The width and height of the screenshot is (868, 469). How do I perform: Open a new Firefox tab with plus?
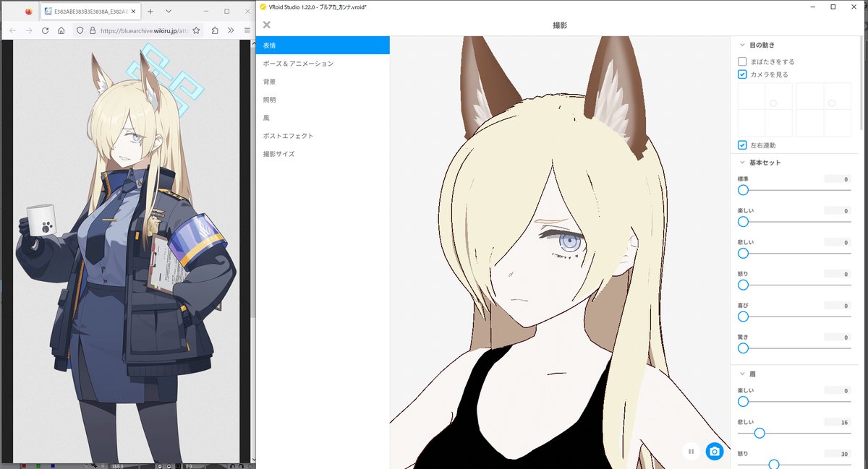pyautogui.click(x=150, y=12)
